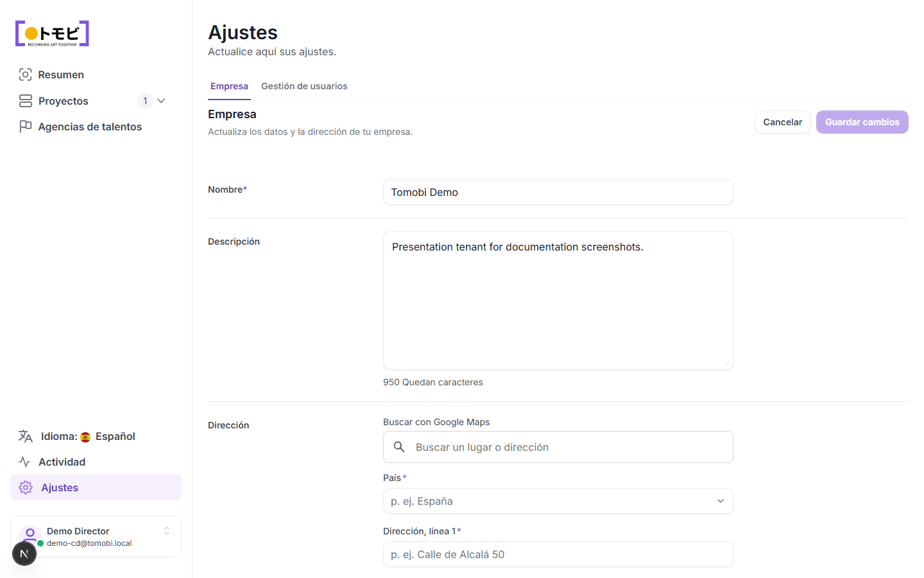Viewport: 924px width, 578px height.
Task: Focus the Buscar un lugar o dirección field
Action: tap(558, 447)
